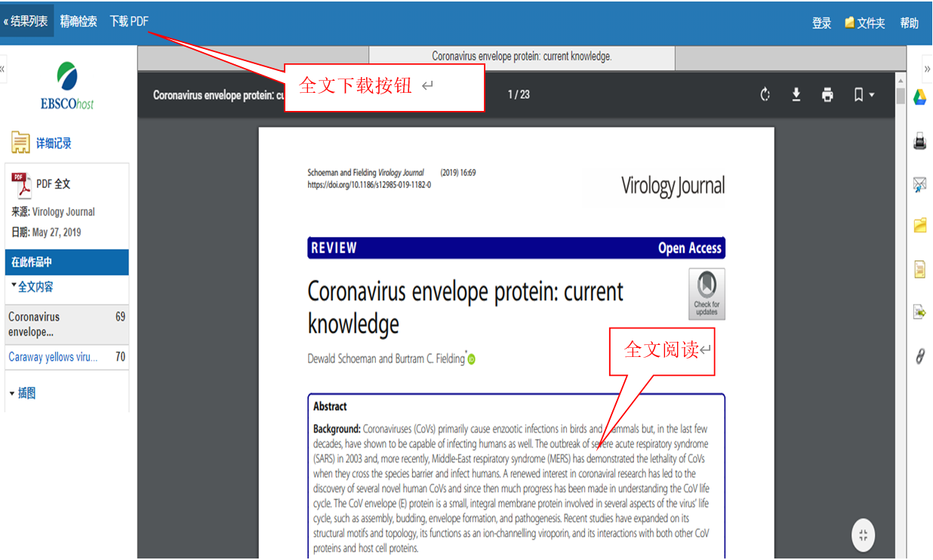Collapse right tools panel with double chevron
The width and height of the screenshot is (933, 560).
coord(927,69)
